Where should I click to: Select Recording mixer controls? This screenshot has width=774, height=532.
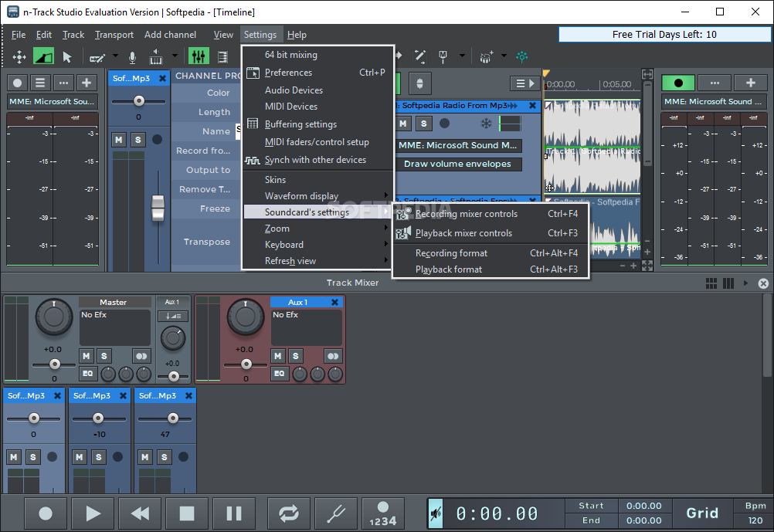[491, 214]
